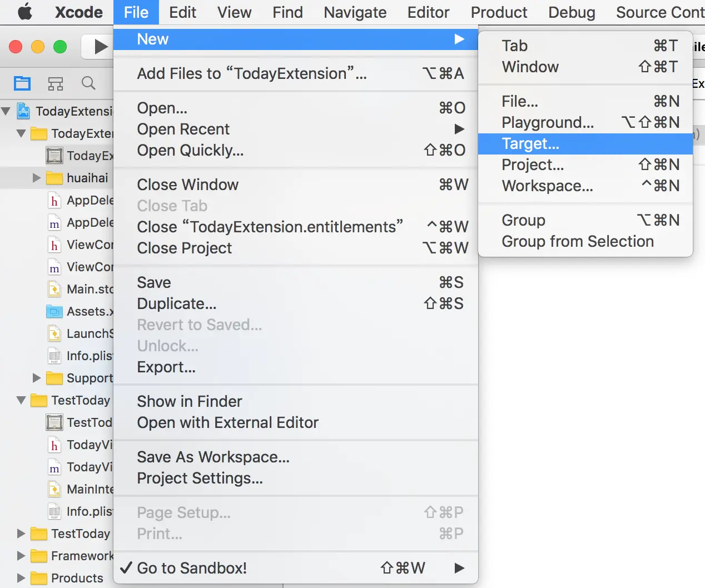705x588 pixels.
Task: Select Close Project menu item
Action: coord(296,248)
